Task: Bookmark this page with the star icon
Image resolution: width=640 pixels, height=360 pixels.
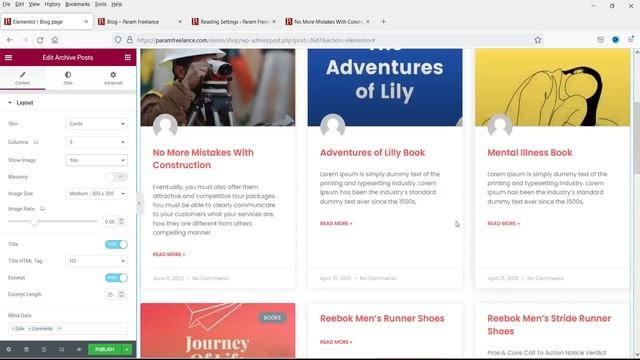Action: [x=538, y=40]
